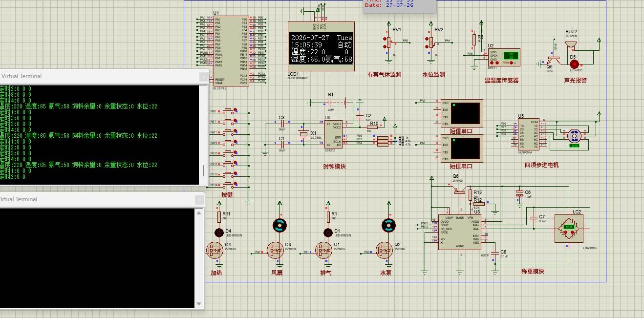Viewport: 644px width, 318px height.
Task: Select capacitor C1
Action: click(282, 145)
